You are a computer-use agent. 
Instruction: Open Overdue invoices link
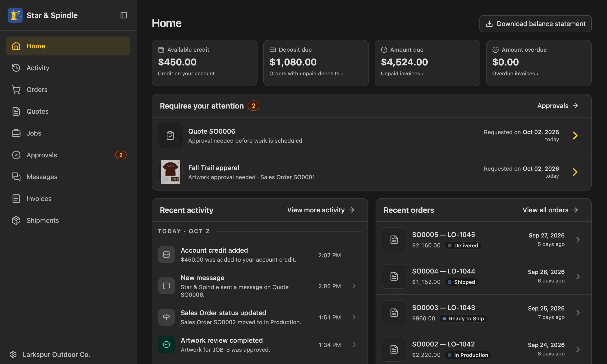(515, 74)
